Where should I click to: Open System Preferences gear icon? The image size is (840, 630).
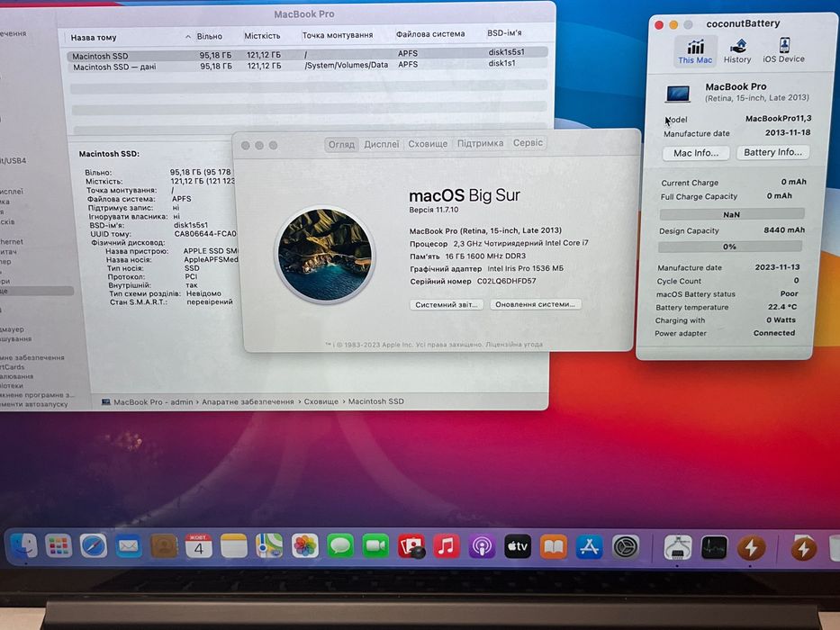(625, 547)
